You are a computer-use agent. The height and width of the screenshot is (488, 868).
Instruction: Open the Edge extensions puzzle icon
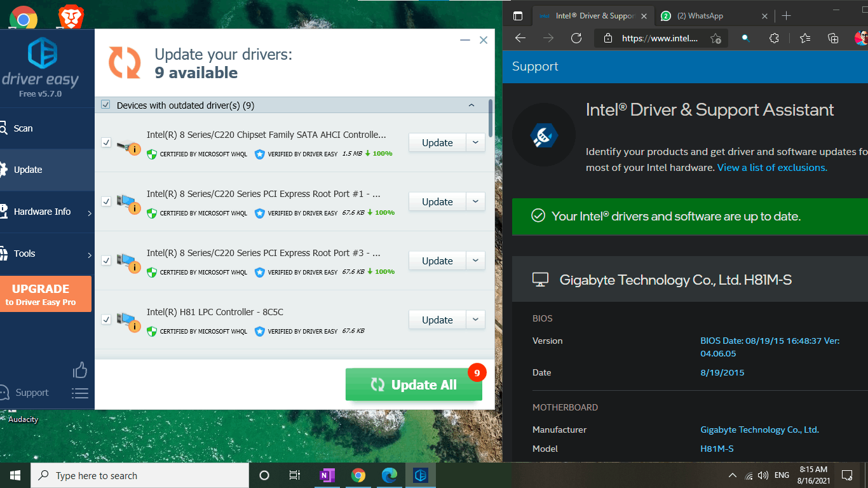(774, 38)
